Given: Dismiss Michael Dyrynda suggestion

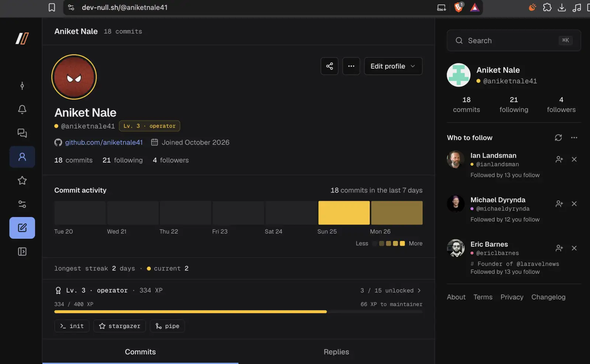Looking at the screenshot, I should [x=574, y=204].
